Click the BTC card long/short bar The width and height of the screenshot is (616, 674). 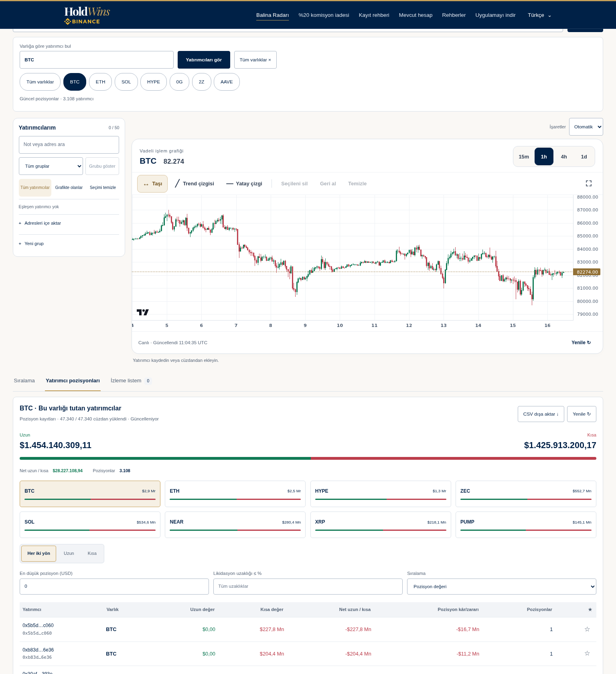pos(90,499)
